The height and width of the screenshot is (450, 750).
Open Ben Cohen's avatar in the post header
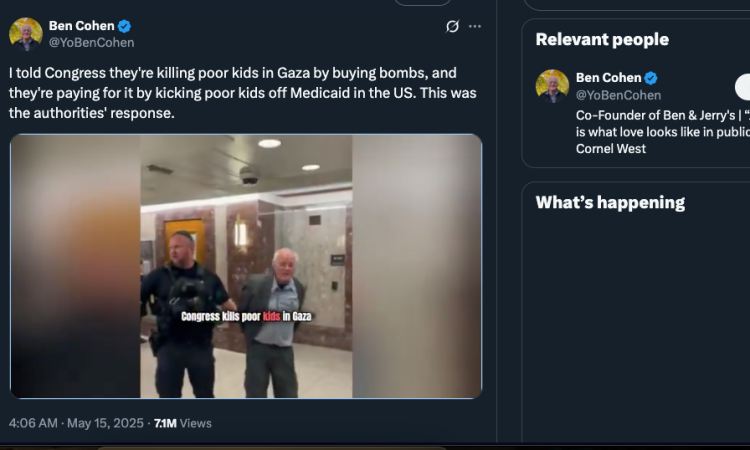click(x=26, y=34)
